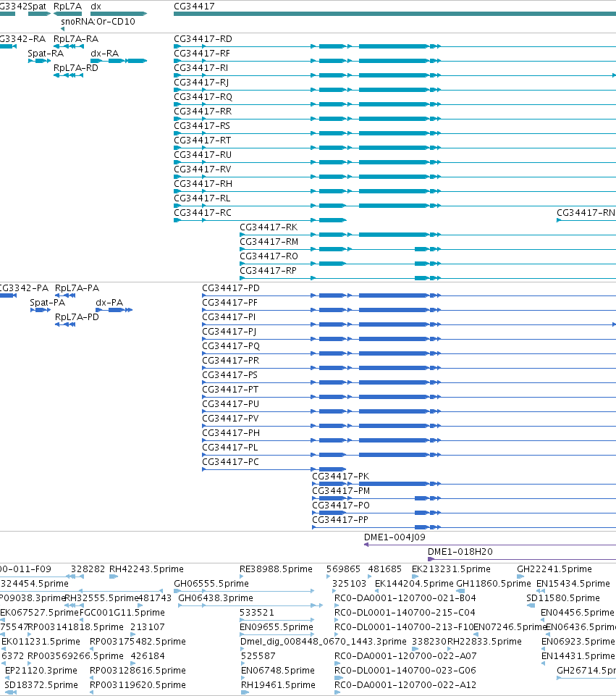Select transcript CG34417-RD label
The width and height of the screenshot is (616, 696).
tap(203, 39)
